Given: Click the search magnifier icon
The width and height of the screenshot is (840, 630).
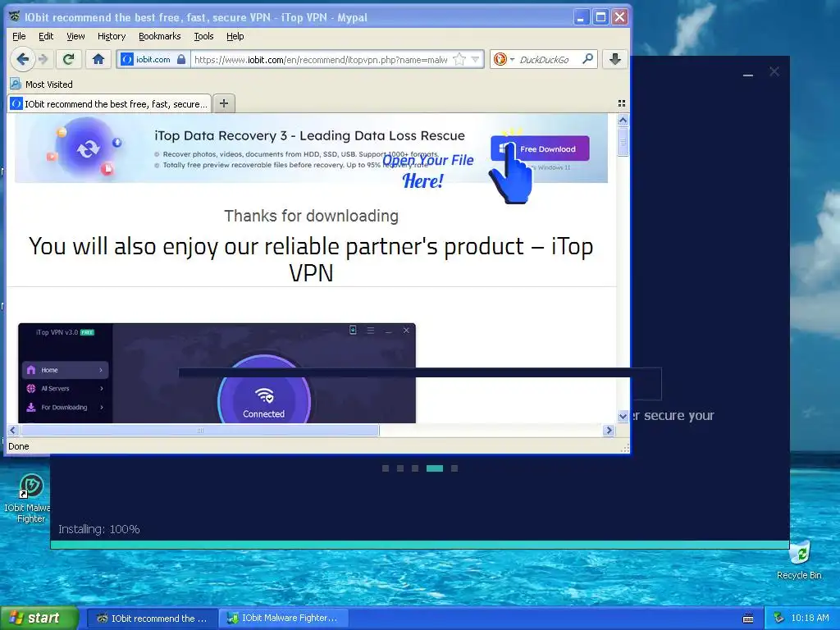Looking at the screenshot, I should pyautogui.click(x=587, y=58).
